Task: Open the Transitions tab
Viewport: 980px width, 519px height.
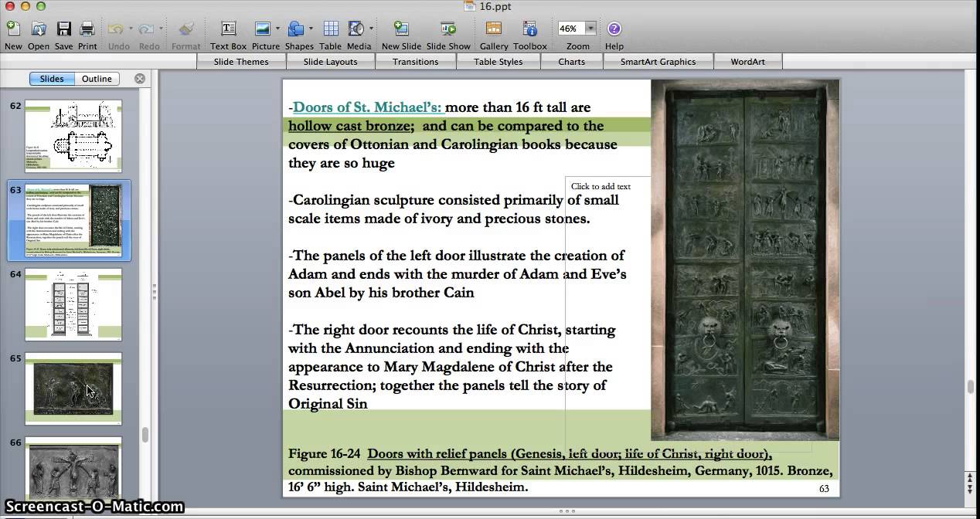Action: pyautogui.click(x=415, y=62)
